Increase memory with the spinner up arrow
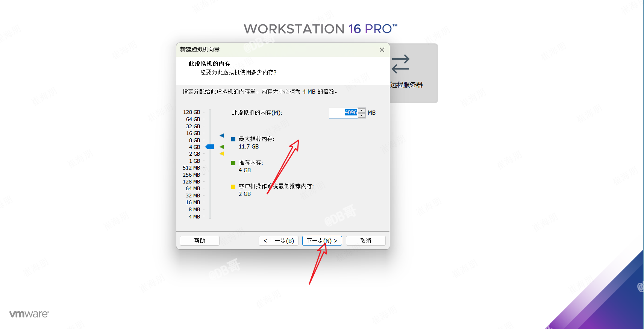The image size is (644, 329). 362,111
